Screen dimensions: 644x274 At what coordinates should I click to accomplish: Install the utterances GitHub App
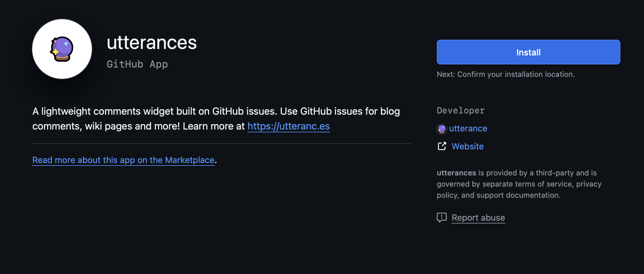[x=528, y=52]
